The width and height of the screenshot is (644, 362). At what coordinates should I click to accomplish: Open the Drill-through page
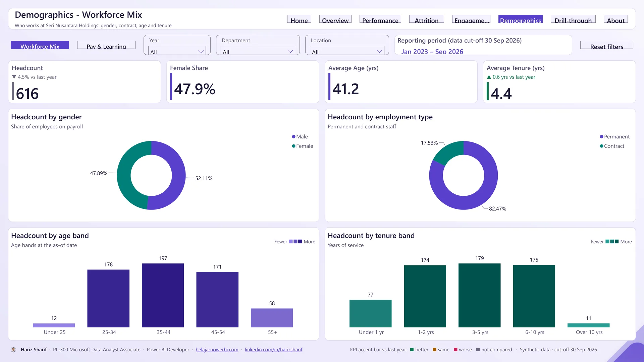point(573,19)
